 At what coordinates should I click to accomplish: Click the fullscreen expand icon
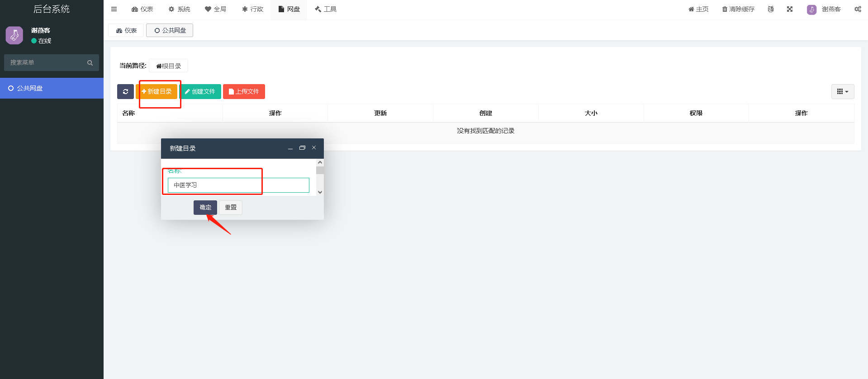[790, 9]
